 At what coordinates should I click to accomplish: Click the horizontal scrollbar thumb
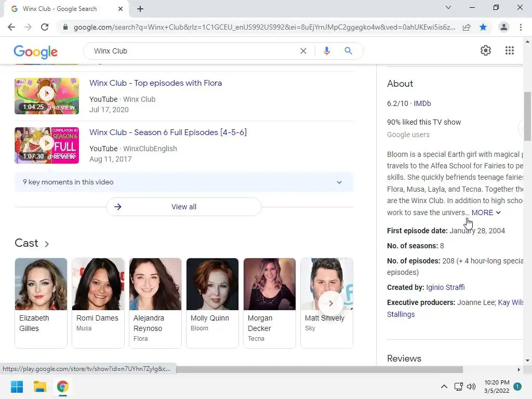tap(320, 369)
